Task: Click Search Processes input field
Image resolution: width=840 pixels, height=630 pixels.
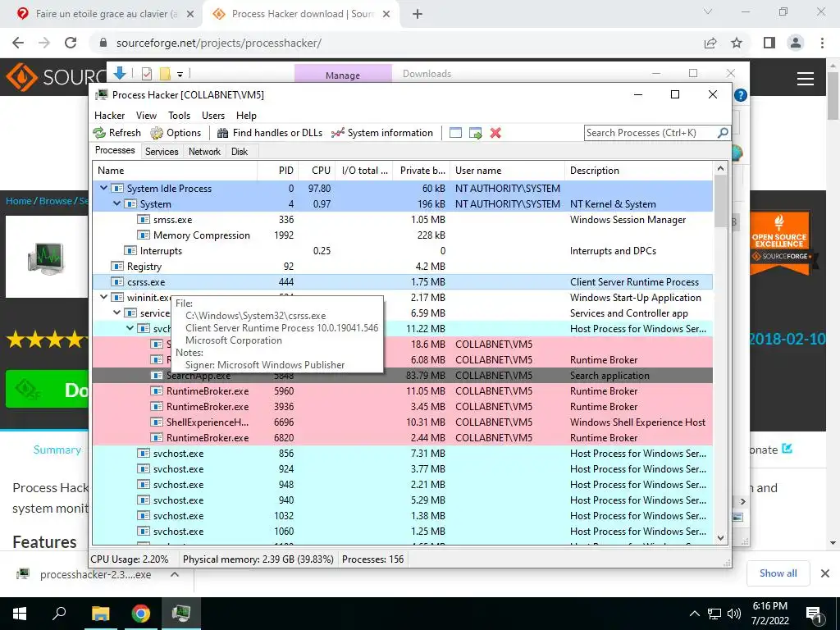Action: [x=651, y=133]
